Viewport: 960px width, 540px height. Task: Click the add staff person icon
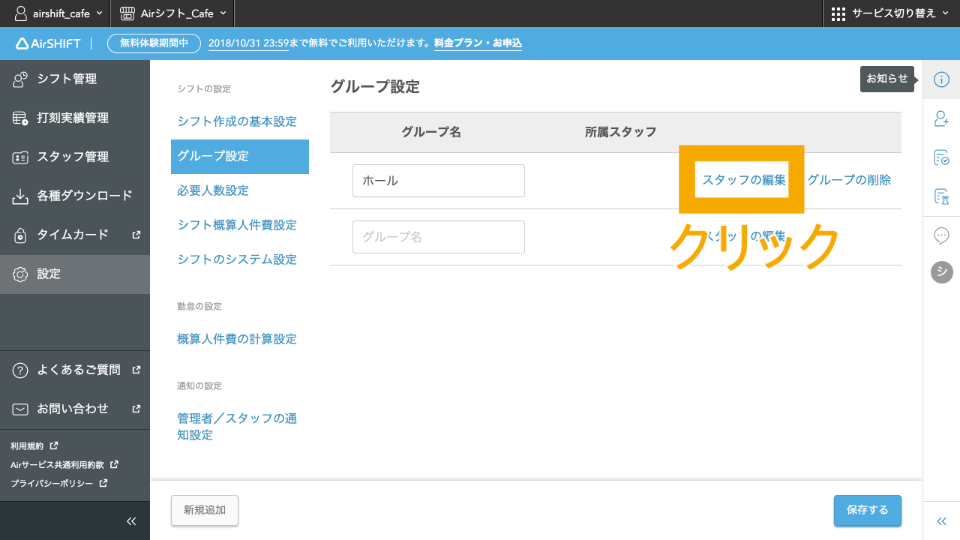click(941, 119)
